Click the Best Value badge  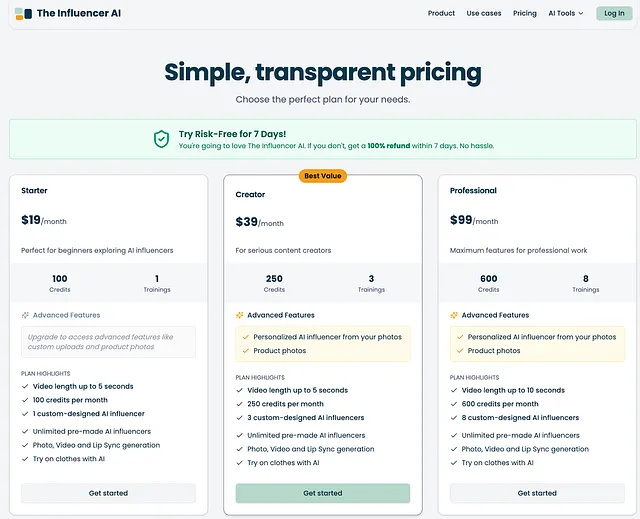pos(323,176)
